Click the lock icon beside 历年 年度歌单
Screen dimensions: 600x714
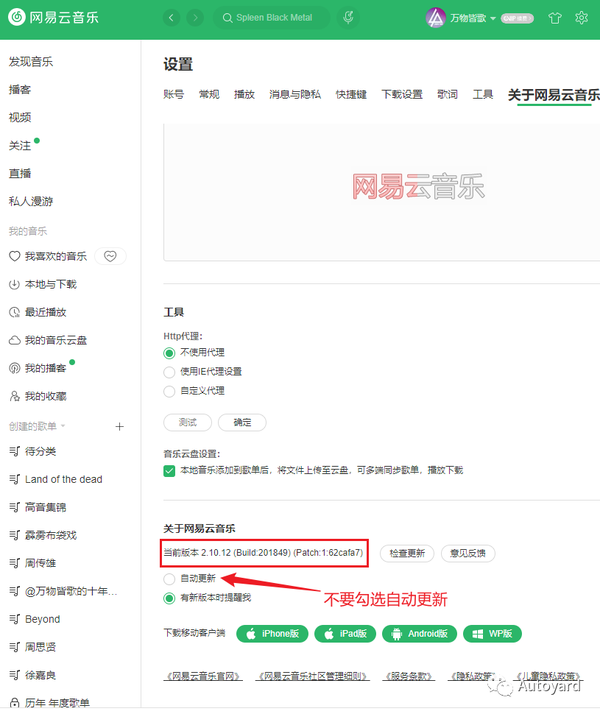click(x=15, y=703)
